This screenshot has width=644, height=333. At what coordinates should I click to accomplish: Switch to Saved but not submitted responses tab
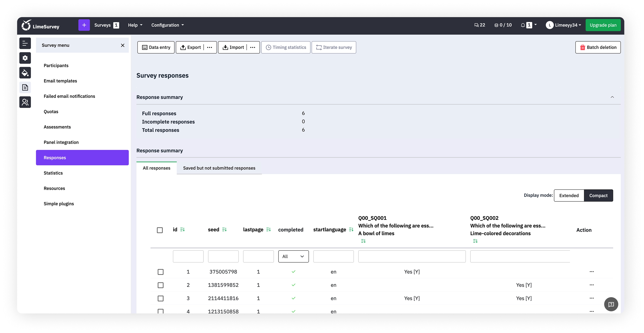[x=219, y=168]
